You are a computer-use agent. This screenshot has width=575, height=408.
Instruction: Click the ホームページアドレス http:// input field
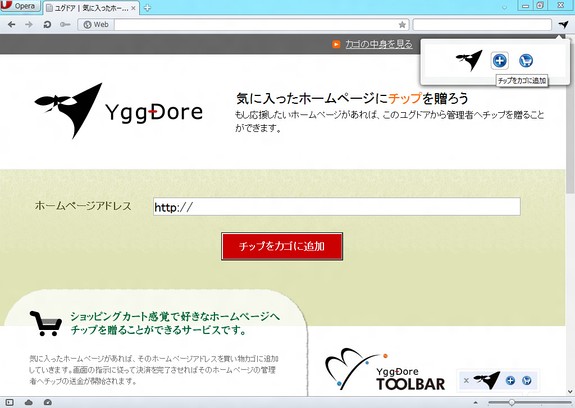[337, 207]
